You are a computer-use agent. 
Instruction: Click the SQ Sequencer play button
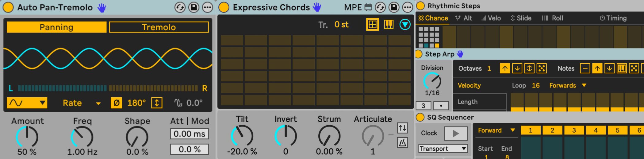click(456, 133)
